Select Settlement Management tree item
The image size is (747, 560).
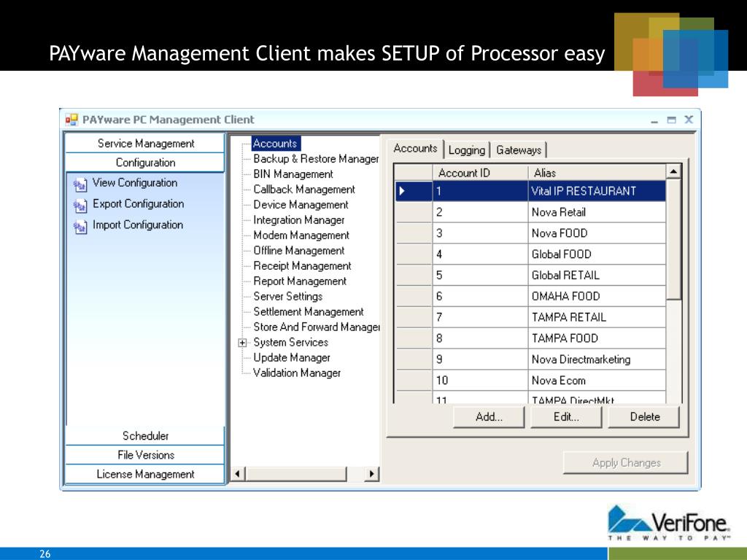click(x=309, y=311)
